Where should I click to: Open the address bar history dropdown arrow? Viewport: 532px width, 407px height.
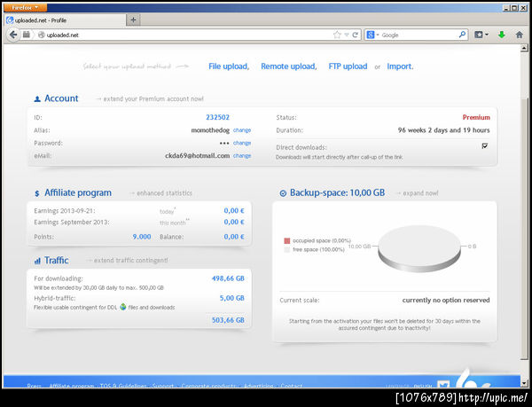coord(347,35)
